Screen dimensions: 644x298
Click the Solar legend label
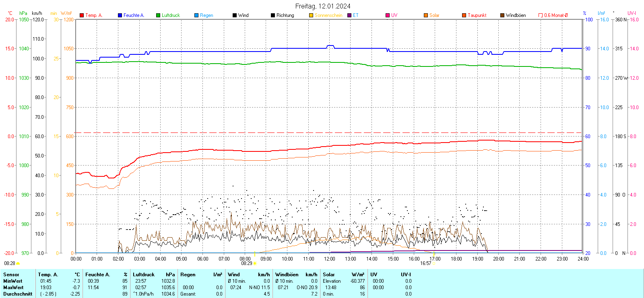click(x=434, y=15)
